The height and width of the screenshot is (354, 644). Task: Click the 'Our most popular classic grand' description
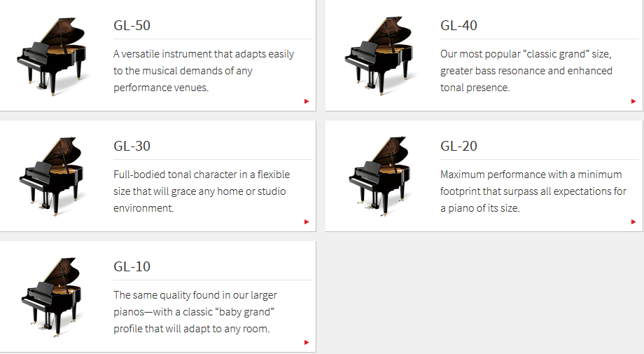tap(526, 71)
